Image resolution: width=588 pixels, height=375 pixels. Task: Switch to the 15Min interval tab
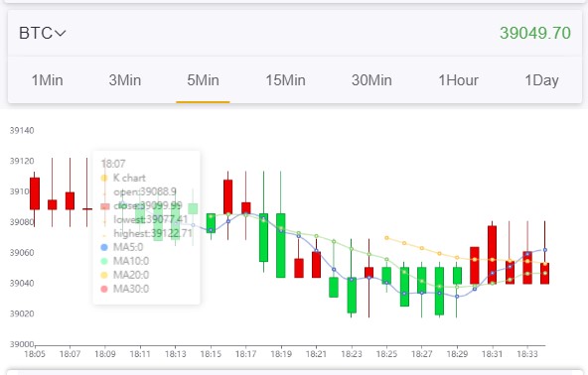[285, 80]
